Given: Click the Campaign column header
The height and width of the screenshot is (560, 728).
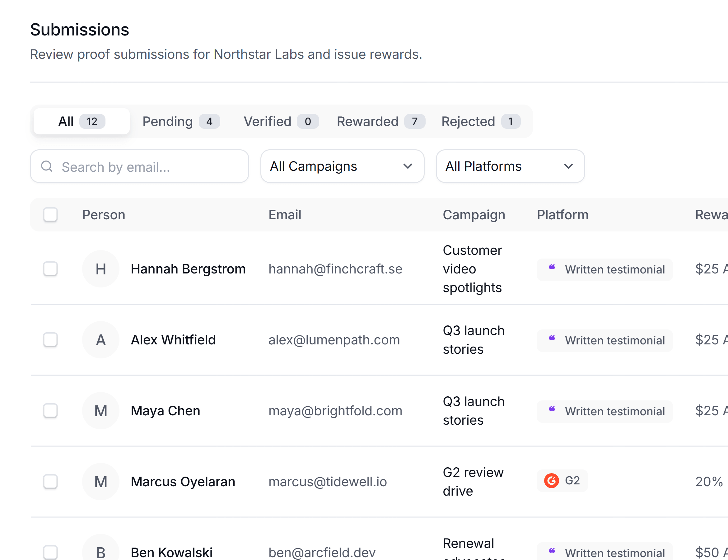Looking at the screenshot, I should coord(474,215).
